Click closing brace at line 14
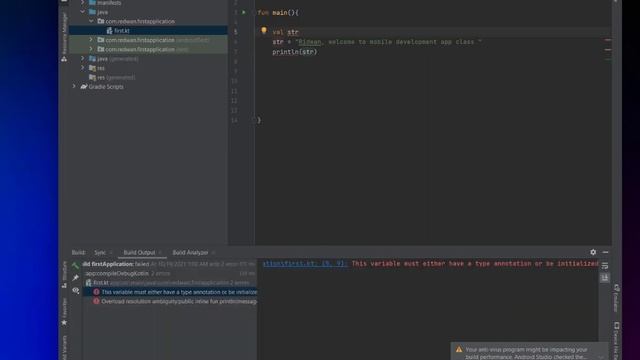Viewport: 640px width, 360px height. 259,120
